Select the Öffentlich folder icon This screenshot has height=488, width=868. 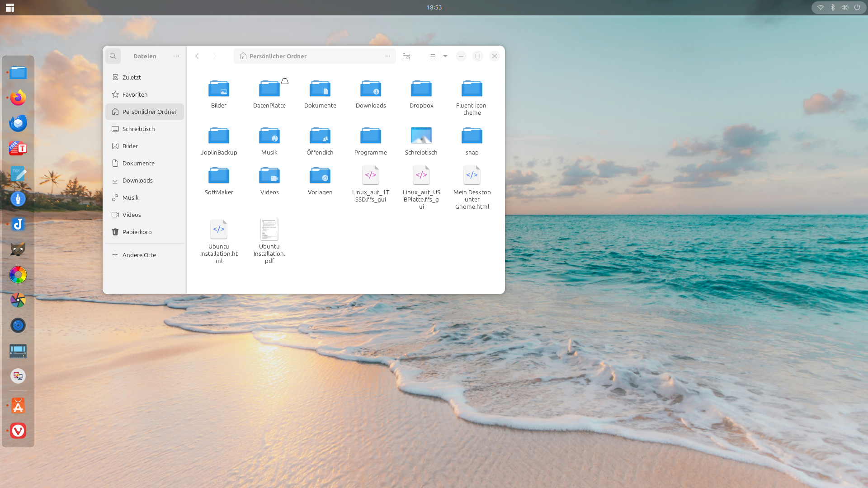point(320,136)
